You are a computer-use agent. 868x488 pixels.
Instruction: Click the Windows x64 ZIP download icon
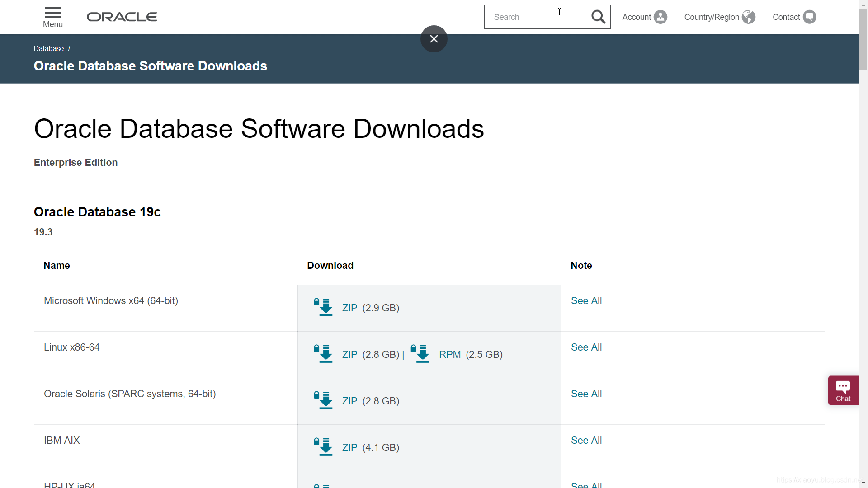click(323, 307)
